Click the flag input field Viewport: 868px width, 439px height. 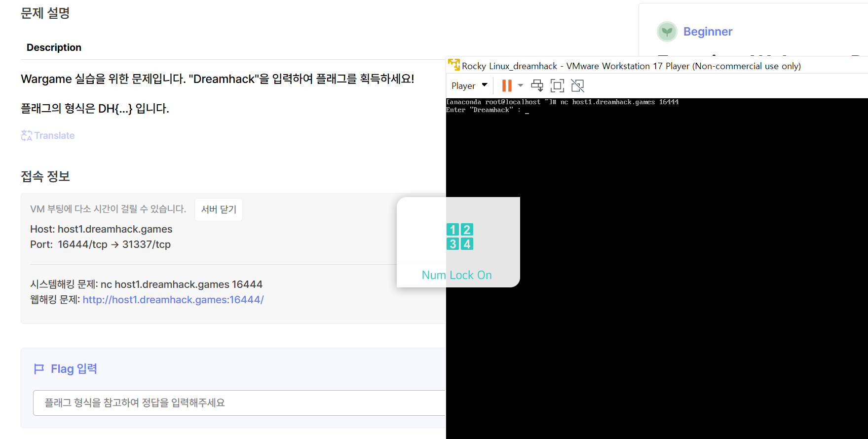(x=239, y=403)
